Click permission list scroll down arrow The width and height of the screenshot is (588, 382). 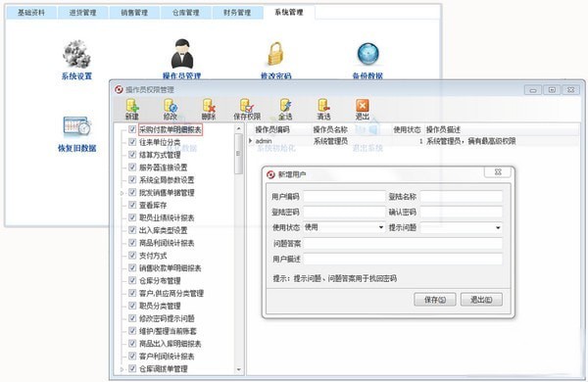pos(239,369)
